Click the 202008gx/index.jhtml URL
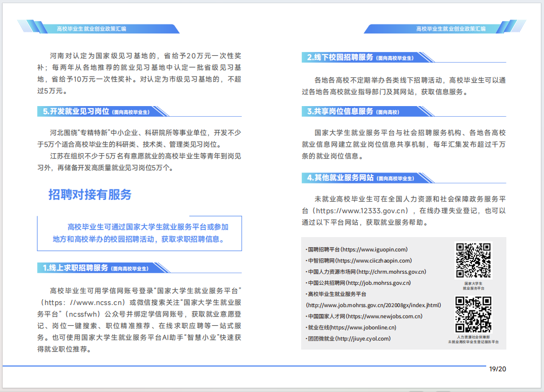This screenshot has width=544, height=392. pyautogui.click(x=373, y=305)
